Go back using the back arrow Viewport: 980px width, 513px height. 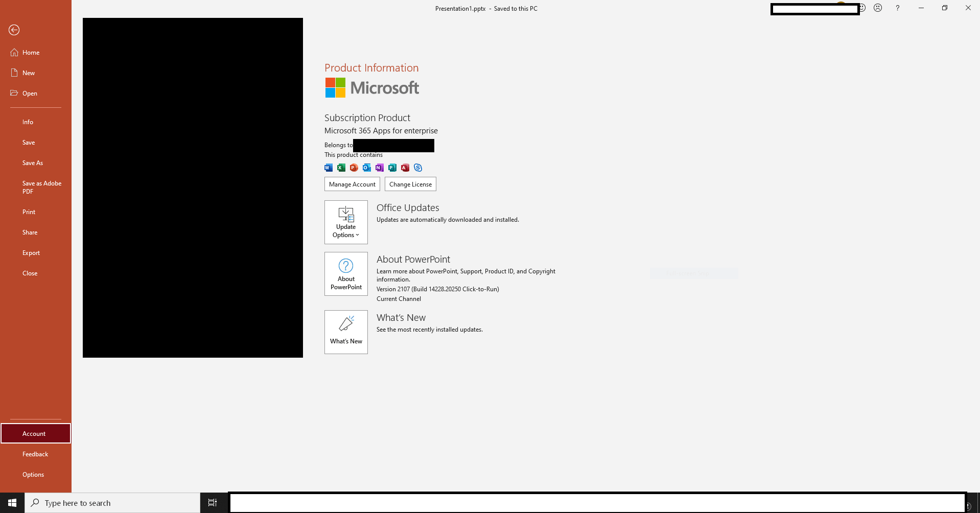point(14,30)
